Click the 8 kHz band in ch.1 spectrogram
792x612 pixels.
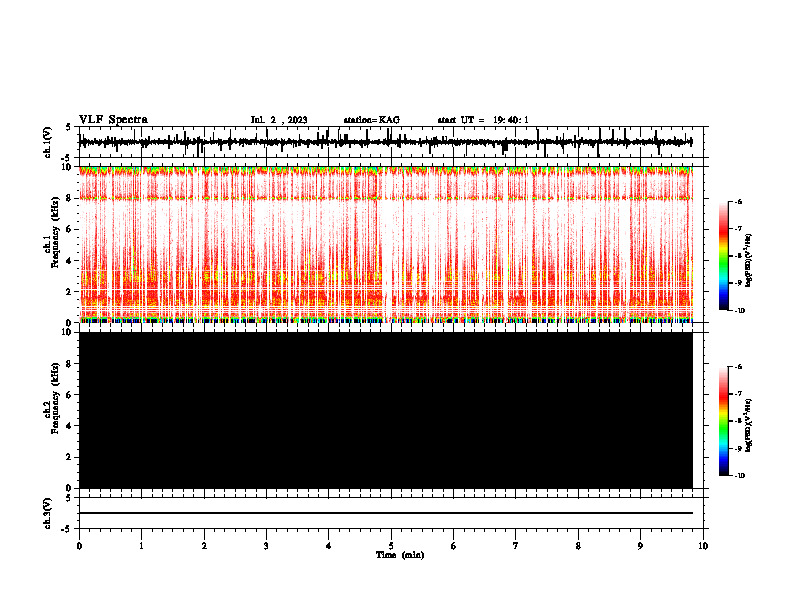pos(386,198)
